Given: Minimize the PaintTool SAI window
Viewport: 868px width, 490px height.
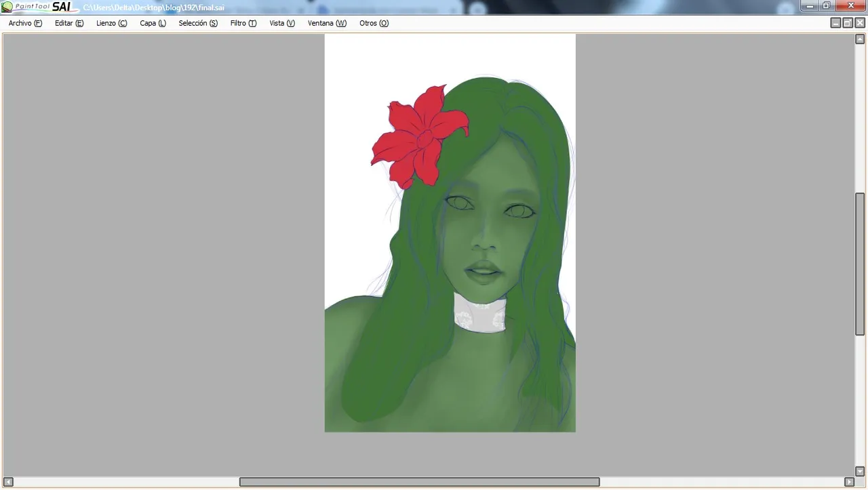Looking at the screenshot, I should tap(810, 6).
